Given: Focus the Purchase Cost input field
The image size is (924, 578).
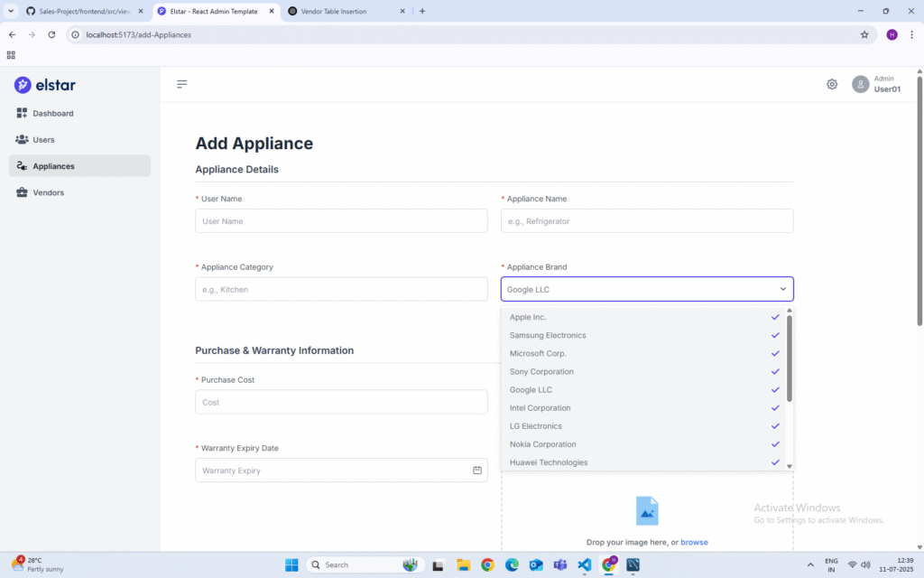Looking at the screenshot, I should point(341,402).
